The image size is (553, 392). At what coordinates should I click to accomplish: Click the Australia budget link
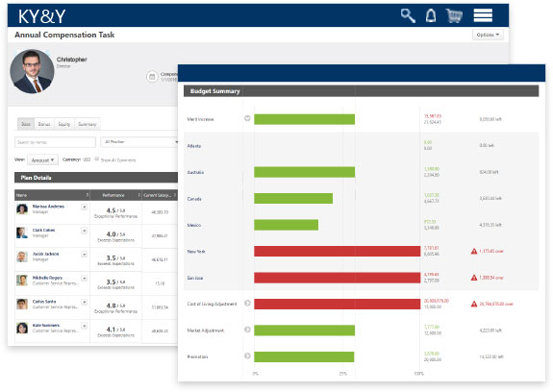pyautogui.click(x=195, y=172)
